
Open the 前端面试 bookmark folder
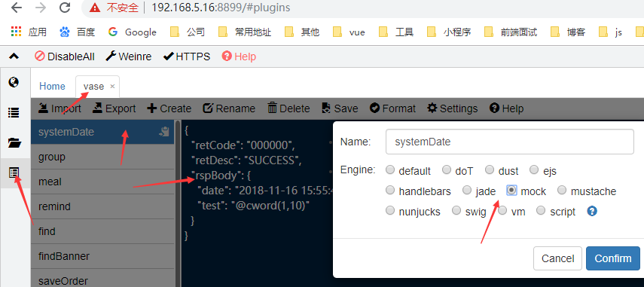coord(511,32)
